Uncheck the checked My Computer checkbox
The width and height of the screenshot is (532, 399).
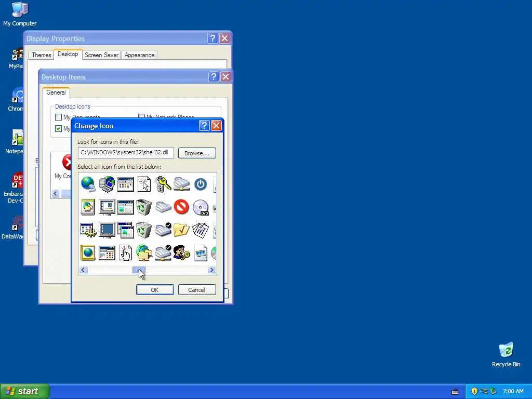coord(58,129)
